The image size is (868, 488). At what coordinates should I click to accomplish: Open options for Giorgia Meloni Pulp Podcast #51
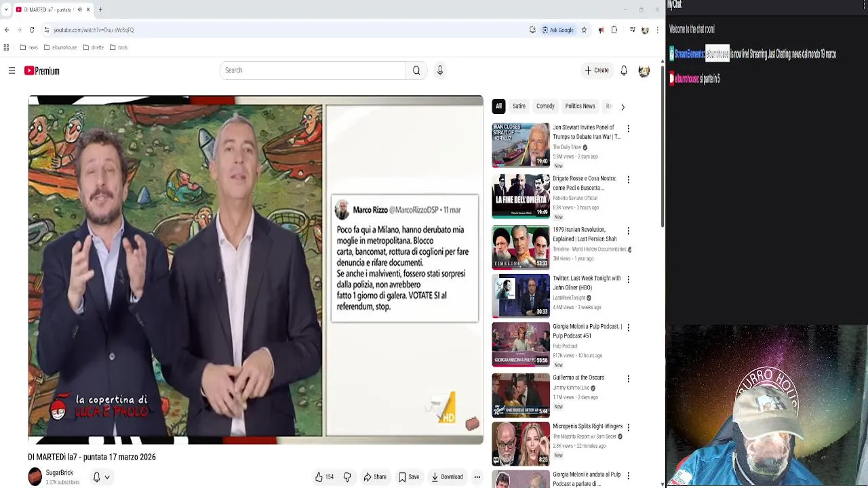(x=628, y=327)
